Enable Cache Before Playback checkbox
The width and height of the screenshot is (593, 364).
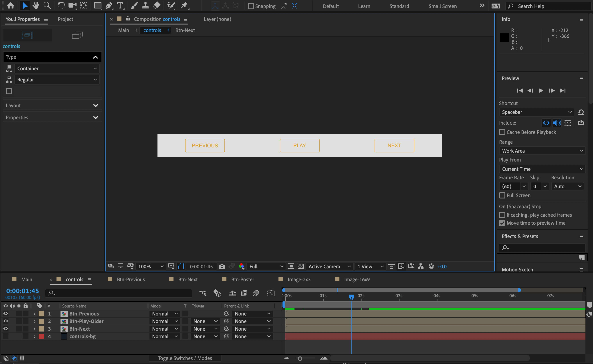[x=502, y=132]
